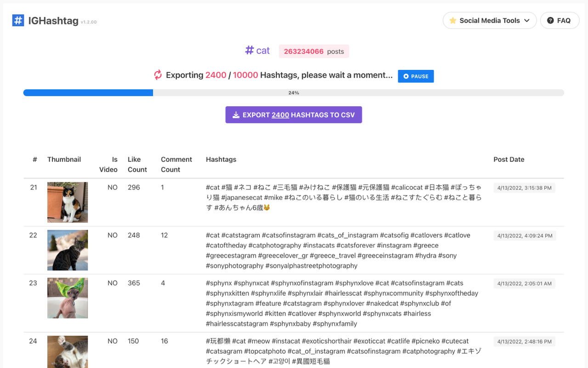Click the star icon on Social Media Tools
Screen dimensions: 588x368
[x=452, y=20]
